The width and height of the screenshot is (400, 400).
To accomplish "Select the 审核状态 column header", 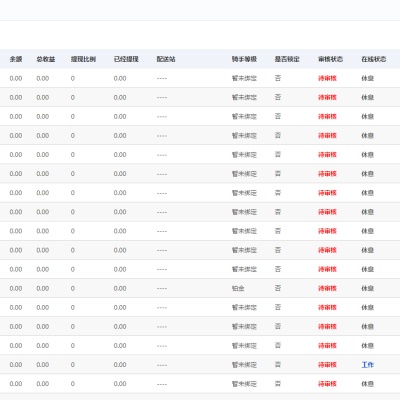I will coord(330,59).
